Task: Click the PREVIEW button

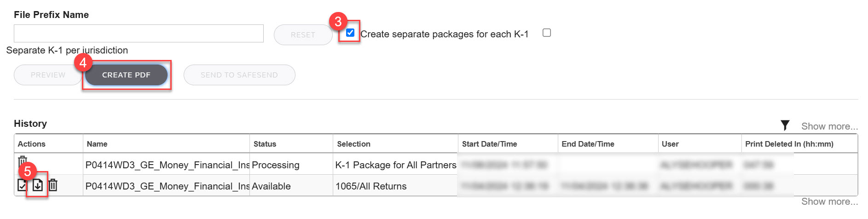Action: [48, 75]
